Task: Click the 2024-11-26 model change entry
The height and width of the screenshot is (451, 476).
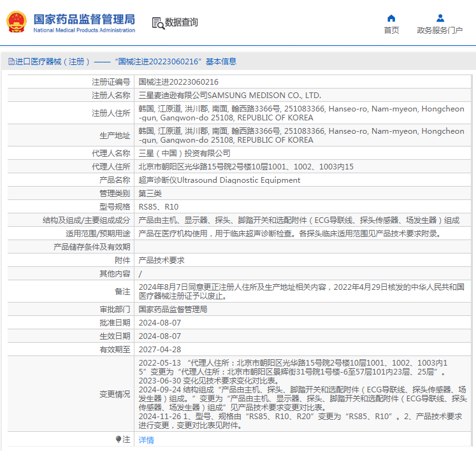Action: coord(301,420)
